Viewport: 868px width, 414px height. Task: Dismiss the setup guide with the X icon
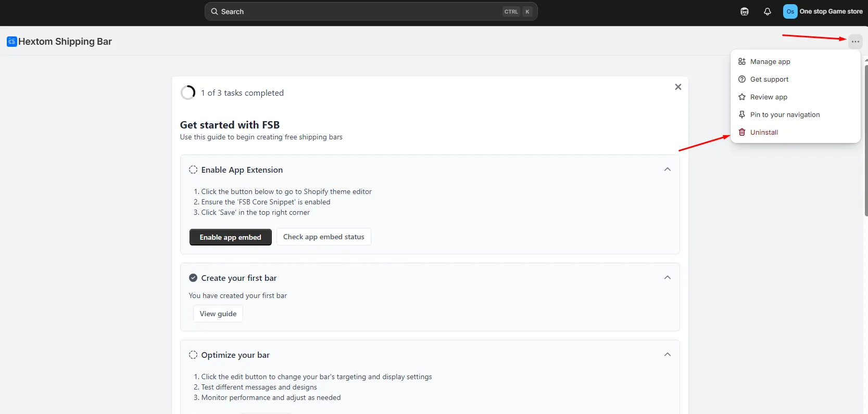click(678, 87)
